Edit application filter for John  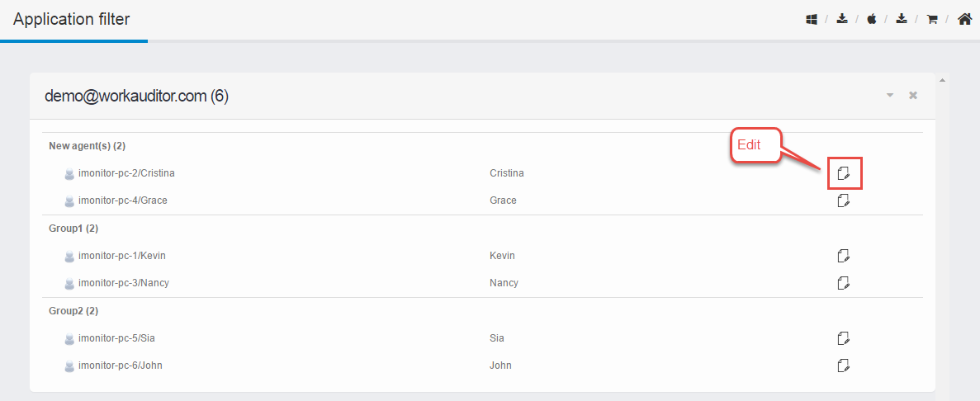[x=844, y=365]
